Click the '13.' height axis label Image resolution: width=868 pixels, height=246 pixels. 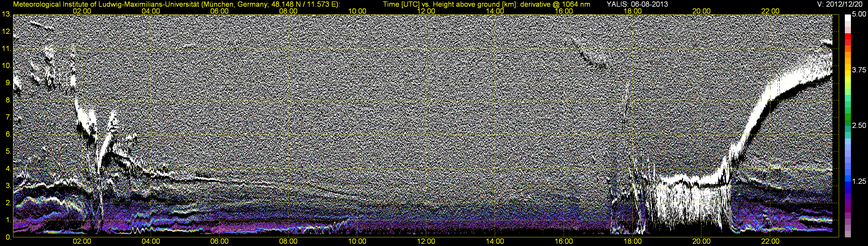click(6, 14)
